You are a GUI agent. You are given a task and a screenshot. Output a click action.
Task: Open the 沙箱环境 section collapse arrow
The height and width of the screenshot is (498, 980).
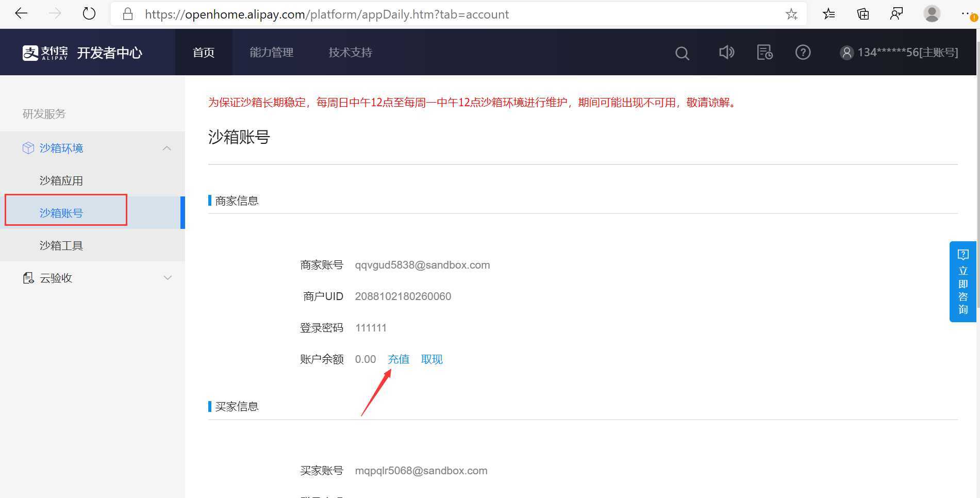[x=167, y=148]
